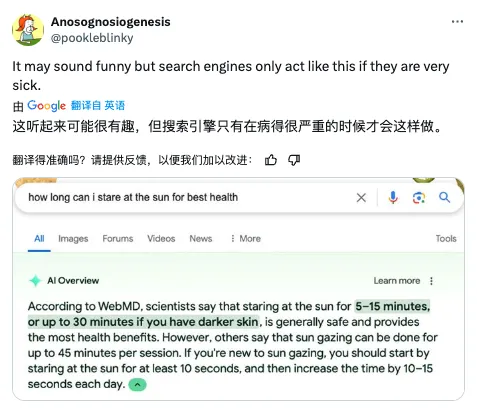Rate translation with thumbs up icon

click(x=271, y=160)
